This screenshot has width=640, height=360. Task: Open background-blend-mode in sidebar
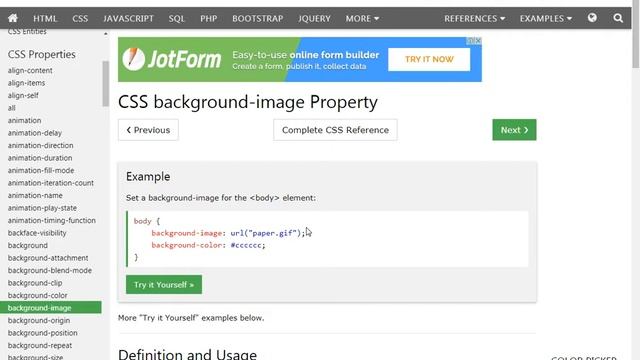pos(50,271)
